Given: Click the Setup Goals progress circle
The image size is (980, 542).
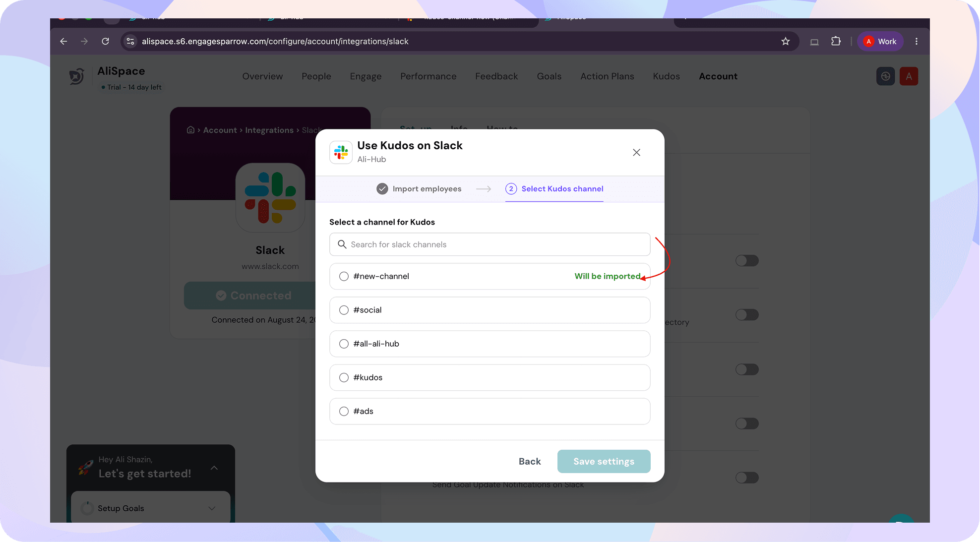Looking at the screenshot, I should tap(87, 508).
